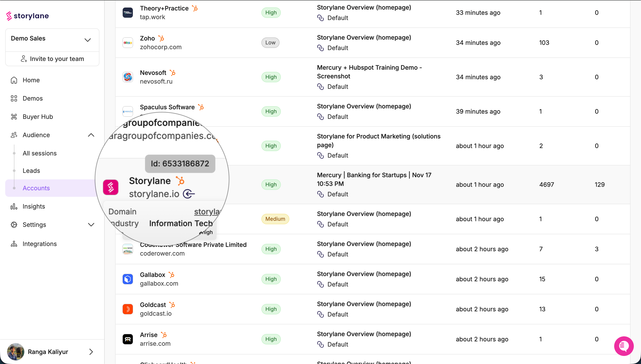Image resolution: width=641 pixels, height=364 pixels.
Task: Click the Arrise company logo
Action: click(x=128, y=339)
